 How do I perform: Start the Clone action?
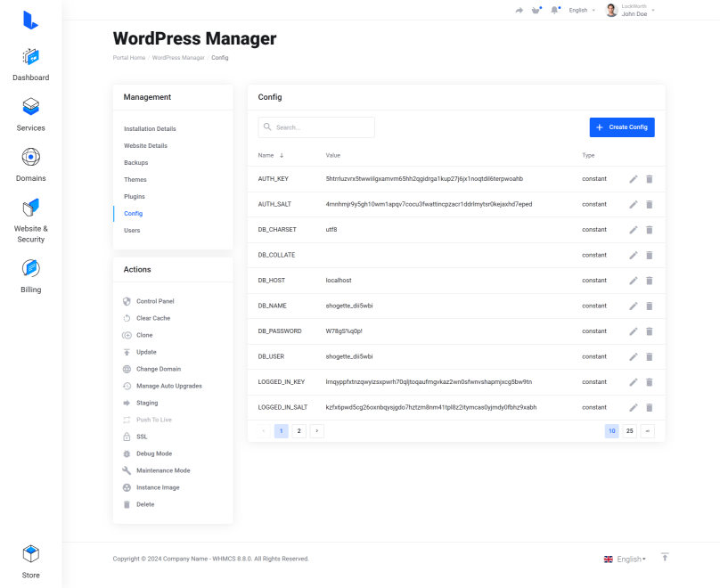[x=137, y=335]
